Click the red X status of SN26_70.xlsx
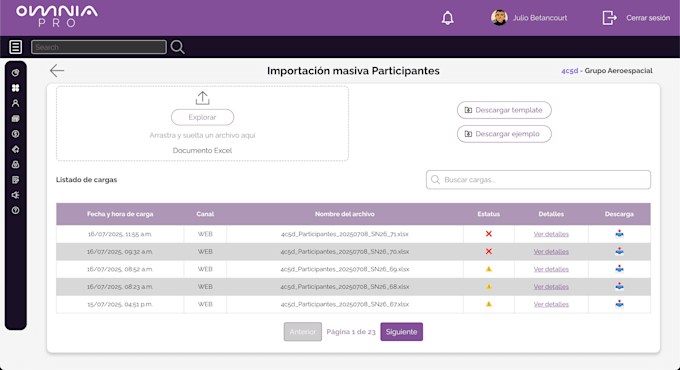This screenshot has width=680, height=370. (489, 252)
